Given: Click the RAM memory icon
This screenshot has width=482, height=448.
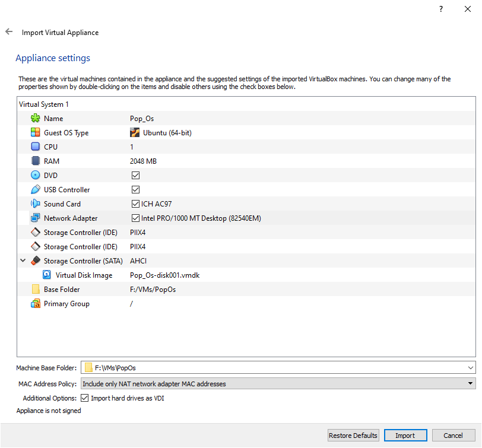Looking at the screenshot, I should point(36,161).
